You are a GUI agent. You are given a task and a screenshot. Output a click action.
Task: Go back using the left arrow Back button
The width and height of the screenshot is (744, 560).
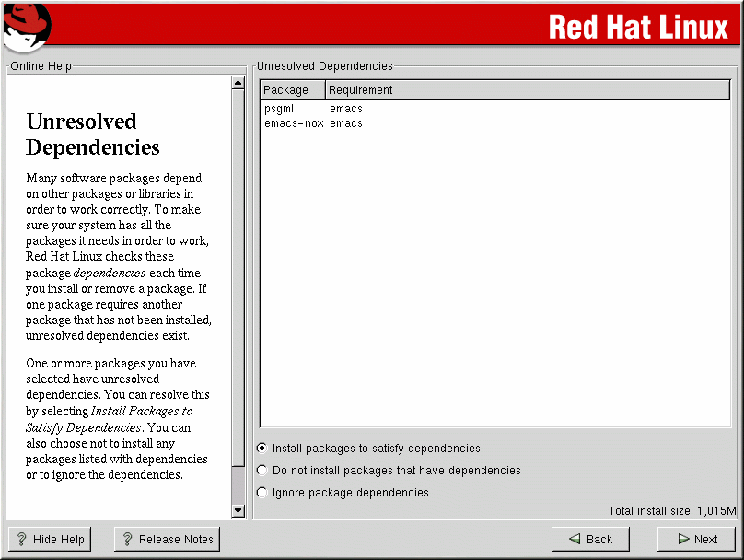click(x=589, y=540)
